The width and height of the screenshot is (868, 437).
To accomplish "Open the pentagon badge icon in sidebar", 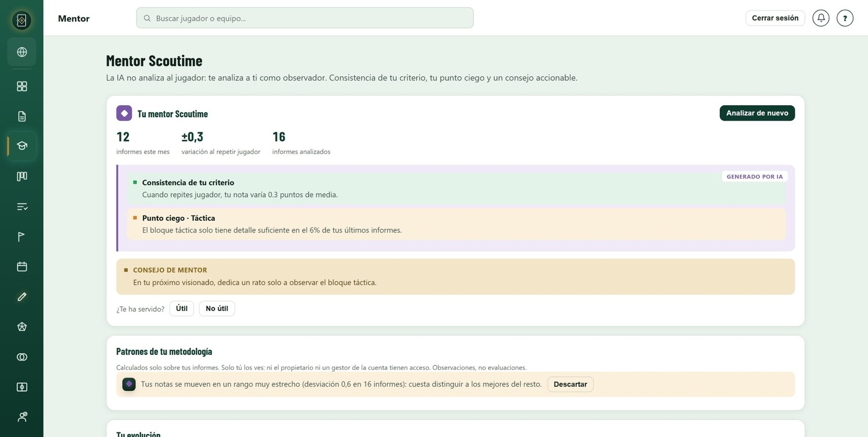I will click(x=22, y=327).
